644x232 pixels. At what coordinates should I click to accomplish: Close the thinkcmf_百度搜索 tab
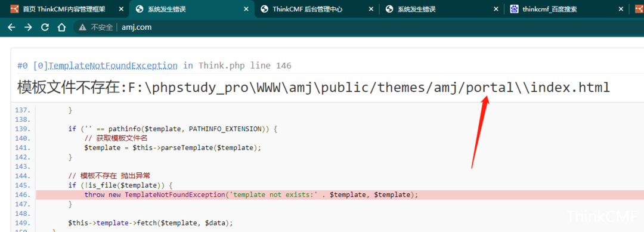[621, 9]
